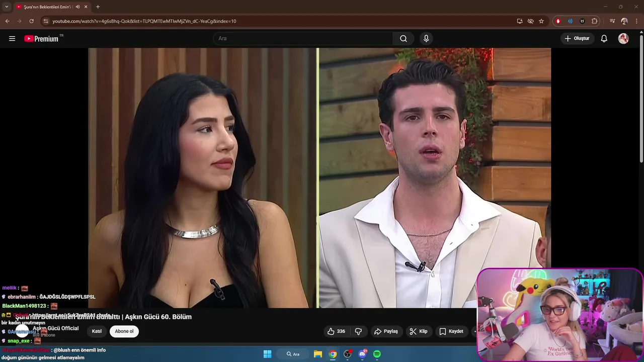Open Discord from the taskbar
The height and width of the screenshot is (362, 644).
[362, 354]
